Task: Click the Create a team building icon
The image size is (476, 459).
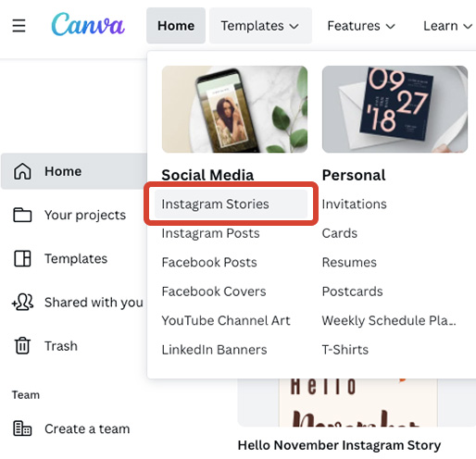Action: pyautogui.click(x=22, y=428)
